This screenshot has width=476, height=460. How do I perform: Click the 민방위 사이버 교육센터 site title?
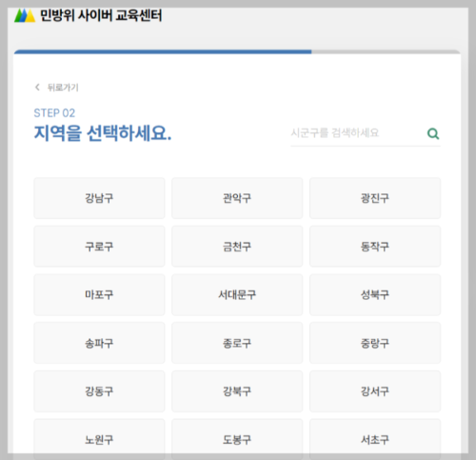coord(101,15)
